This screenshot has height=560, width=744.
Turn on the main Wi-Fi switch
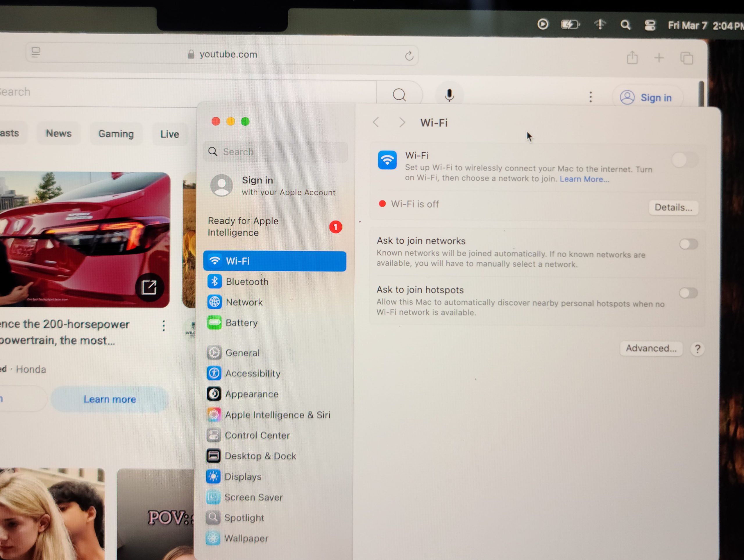(685, 160)
